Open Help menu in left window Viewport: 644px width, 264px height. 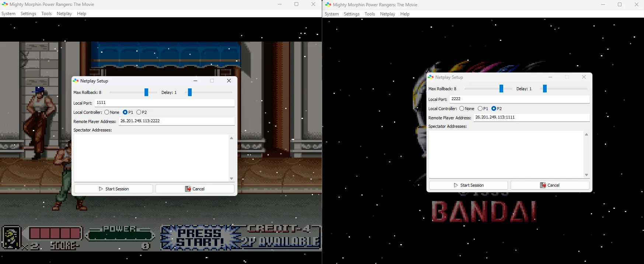[x=81, y=14]
